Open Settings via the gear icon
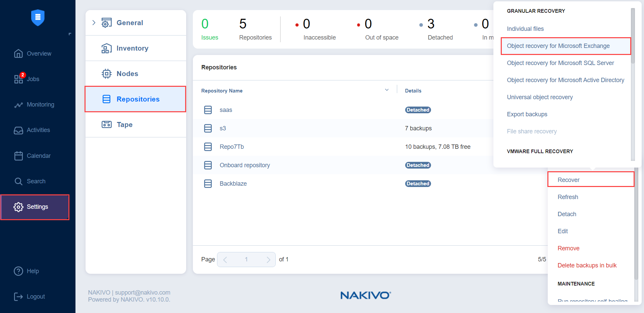This screenshot has height=313, width=644. [18, 207]
